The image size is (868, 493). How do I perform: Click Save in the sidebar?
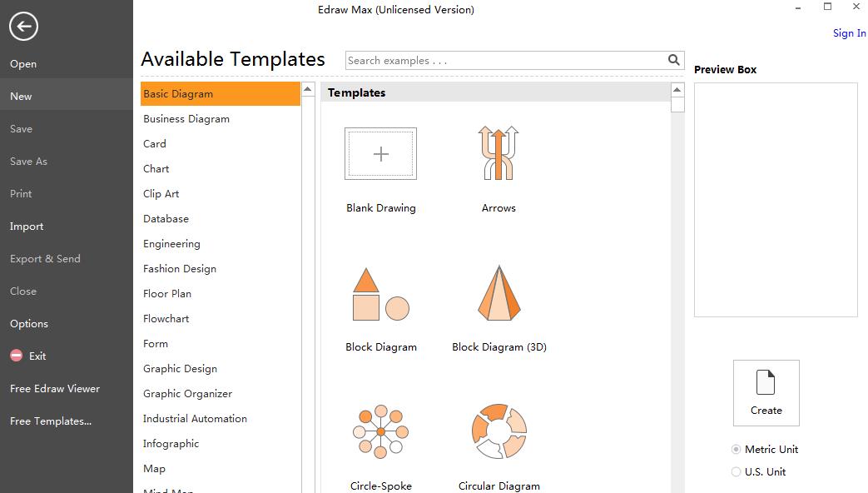[21, 129]
